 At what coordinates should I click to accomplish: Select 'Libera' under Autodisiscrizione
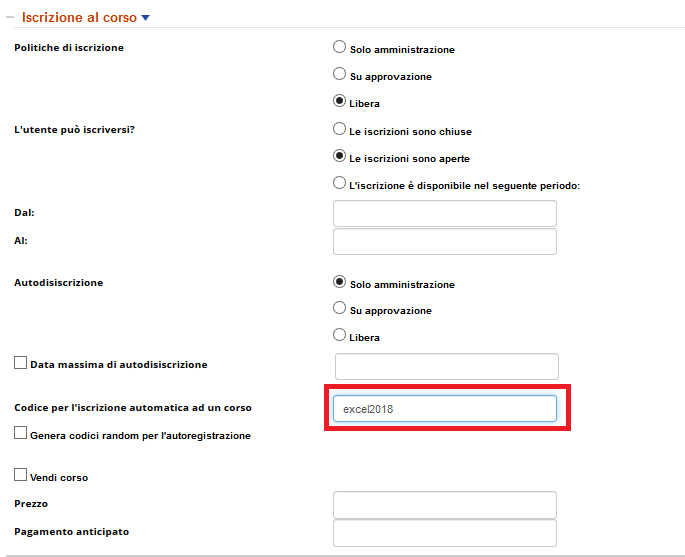coord(339,336)
